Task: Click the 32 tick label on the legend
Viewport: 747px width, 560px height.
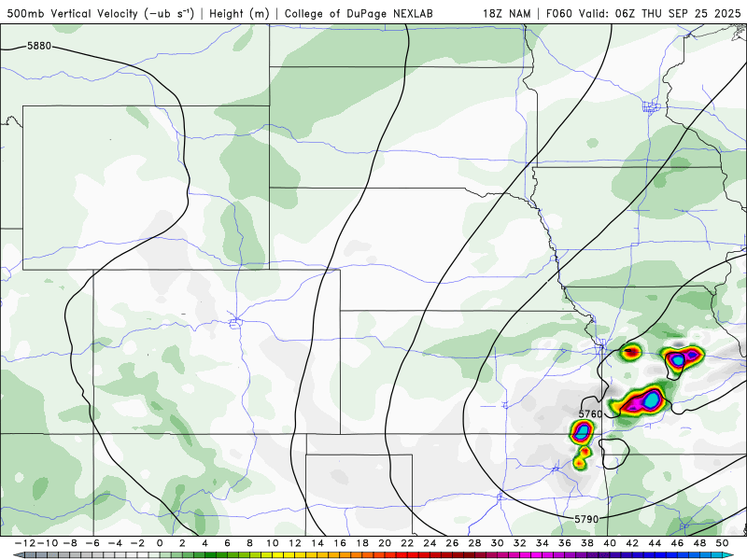Action: pyautogui.click(x=520, y=543)
